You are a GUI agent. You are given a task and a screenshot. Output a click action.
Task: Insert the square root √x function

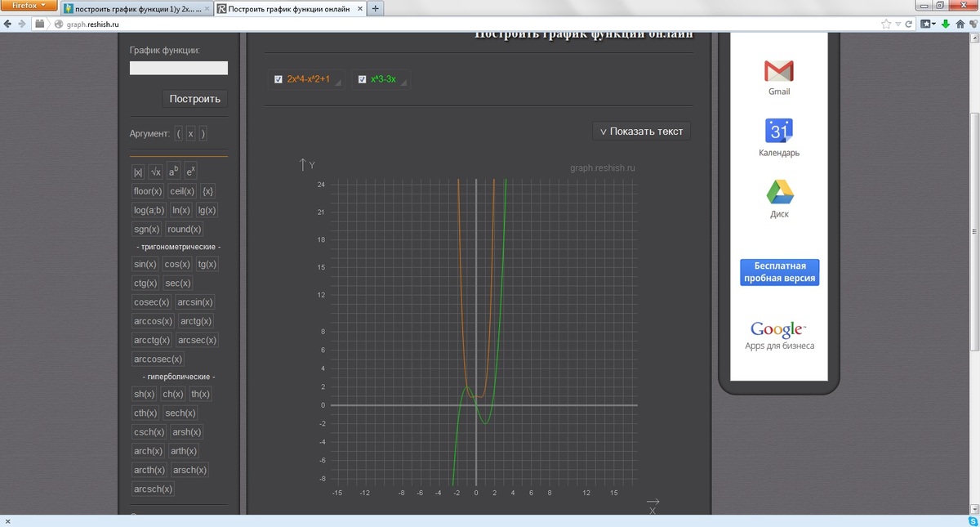click(155, 172)
